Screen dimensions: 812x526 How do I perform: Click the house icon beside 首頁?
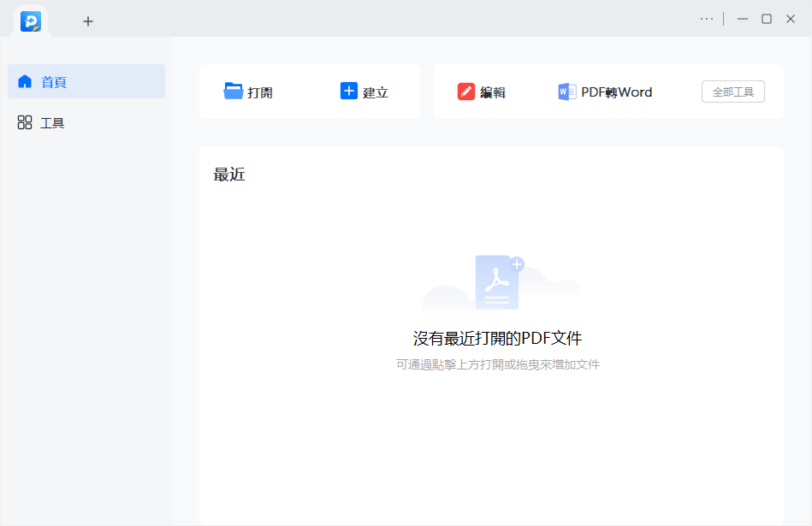(25, 82)
